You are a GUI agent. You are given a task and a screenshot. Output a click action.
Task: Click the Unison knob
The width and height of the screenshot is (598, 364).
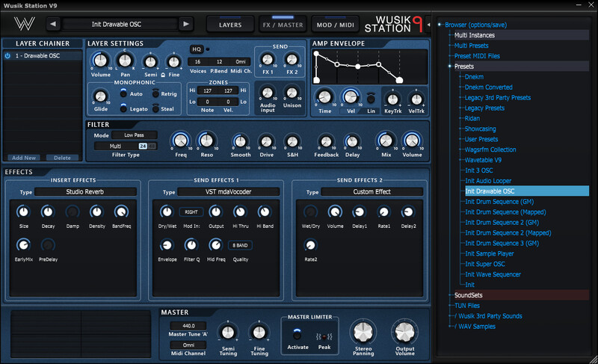(292, 93)
